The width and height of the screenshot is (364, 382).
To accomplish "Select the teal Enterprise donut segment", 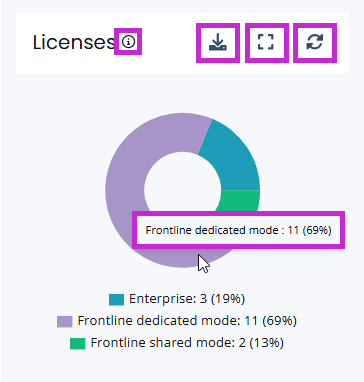I will [233, 158].
